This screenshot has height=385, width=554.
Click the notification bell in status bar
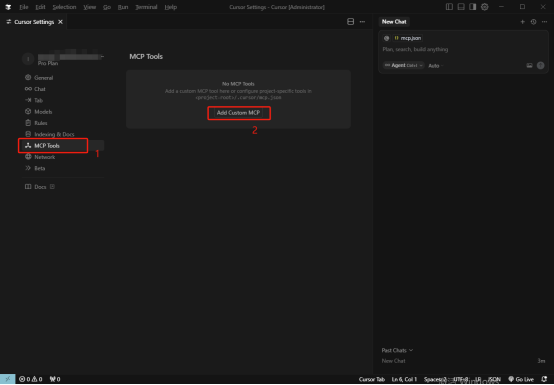tap(544, 379)
